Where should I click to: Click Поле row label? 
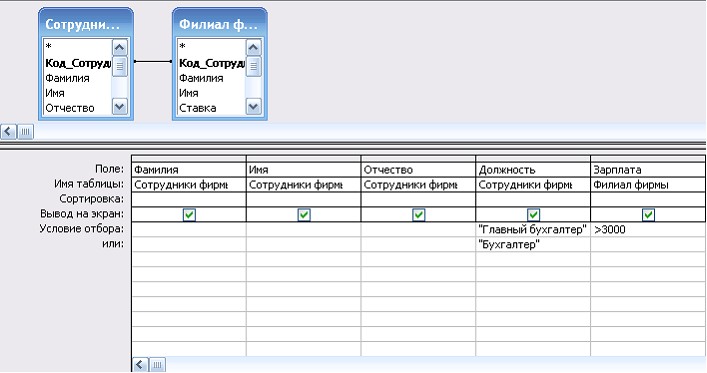[x=109, y=169]
